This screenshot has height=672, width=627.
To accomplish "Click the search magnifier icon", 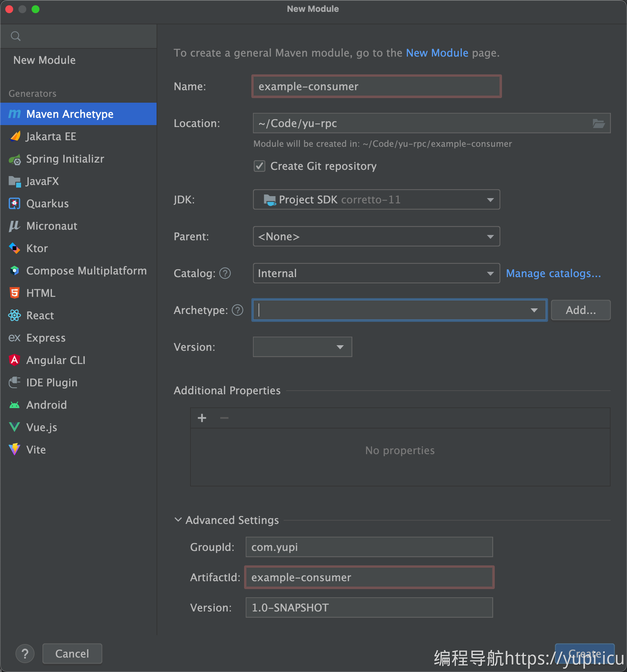I will point(15,36).
